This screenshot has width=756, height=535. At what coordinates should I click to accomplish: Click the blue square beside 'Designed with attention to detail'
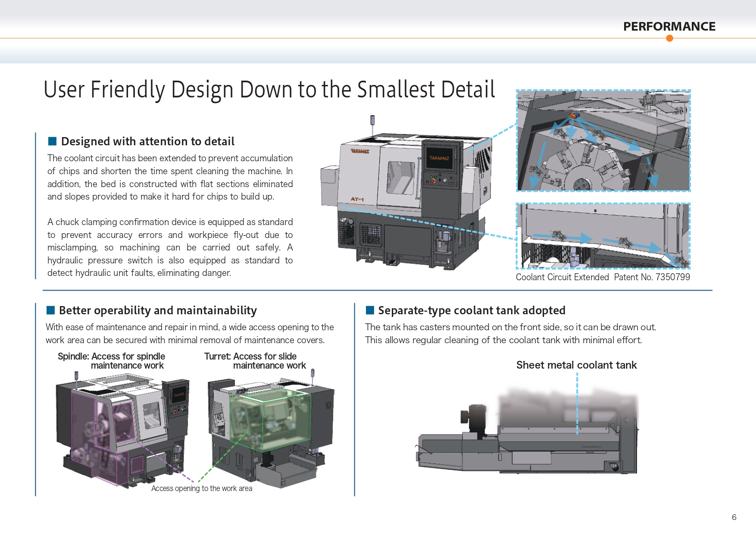52,141
